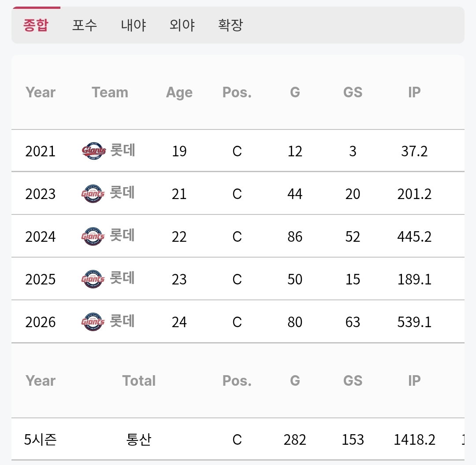This screenshot has width=476, height=465.
Task: Switch to the 포수 tab
Action: click(x=85, y=25)
